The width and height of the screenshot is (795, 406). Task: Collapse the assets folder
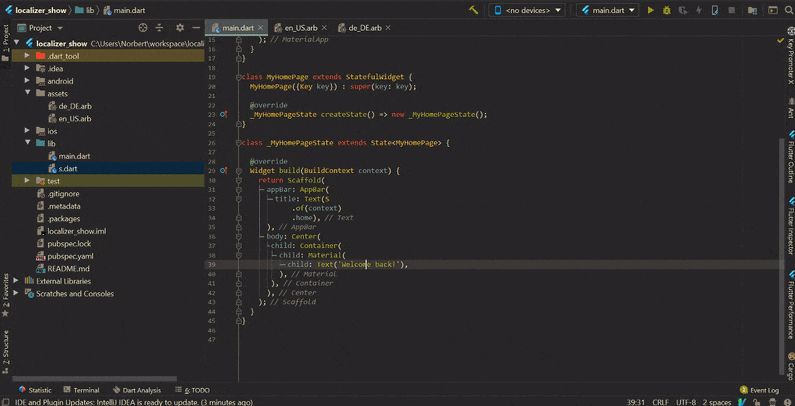[x=27, y=93]
